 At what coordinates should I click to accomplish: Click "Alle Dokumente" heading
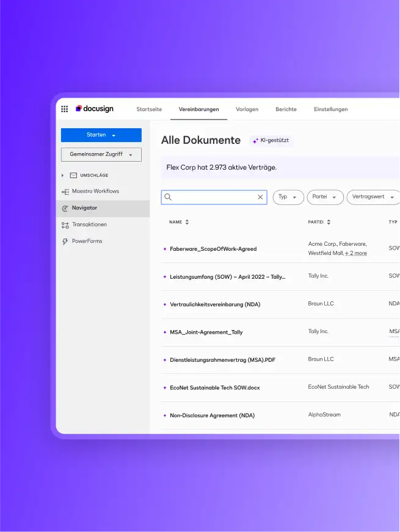[201, 140]
